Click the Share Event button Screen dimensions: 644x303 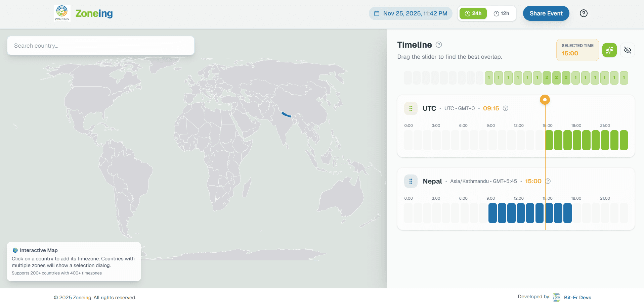[546, 13]
